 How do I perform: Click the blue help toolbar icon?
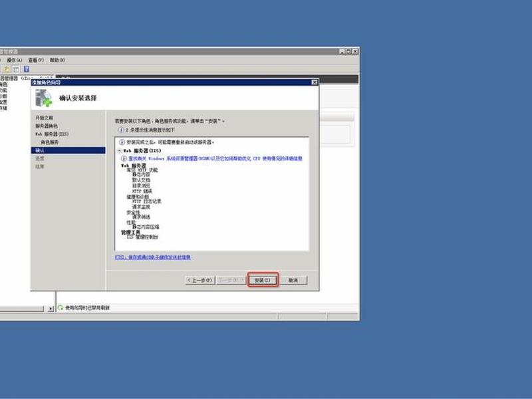coord(27,69)
